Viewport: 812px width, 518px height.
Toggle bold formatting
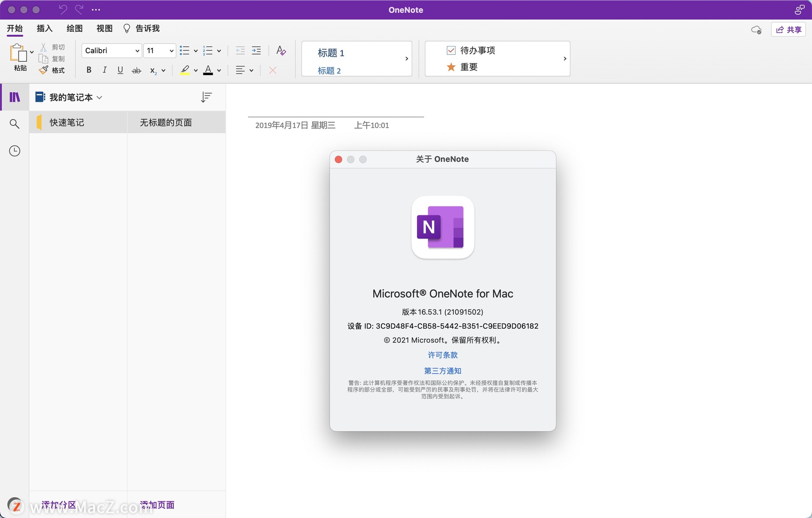tap(89, 70)
